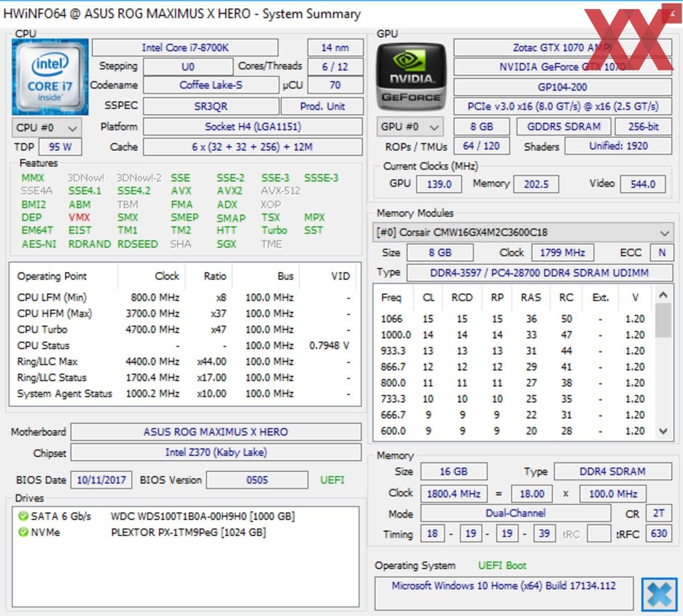Click the 256-bit bus width field
This screenshot has width=683, height=616.
click(x=643, y=127)
